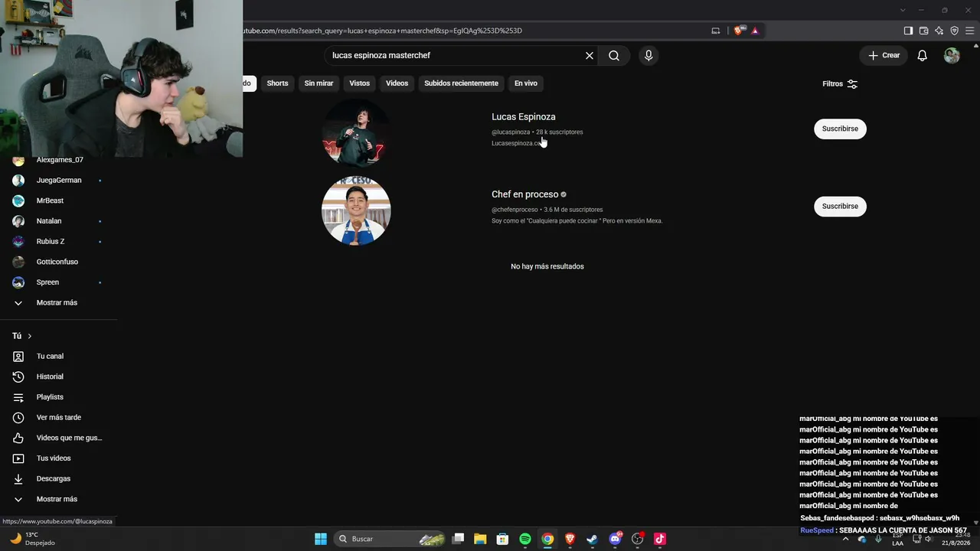Open the Brave browser taskbar icon
The height and width of the screenshot is (551, 980).
point(570,539)
